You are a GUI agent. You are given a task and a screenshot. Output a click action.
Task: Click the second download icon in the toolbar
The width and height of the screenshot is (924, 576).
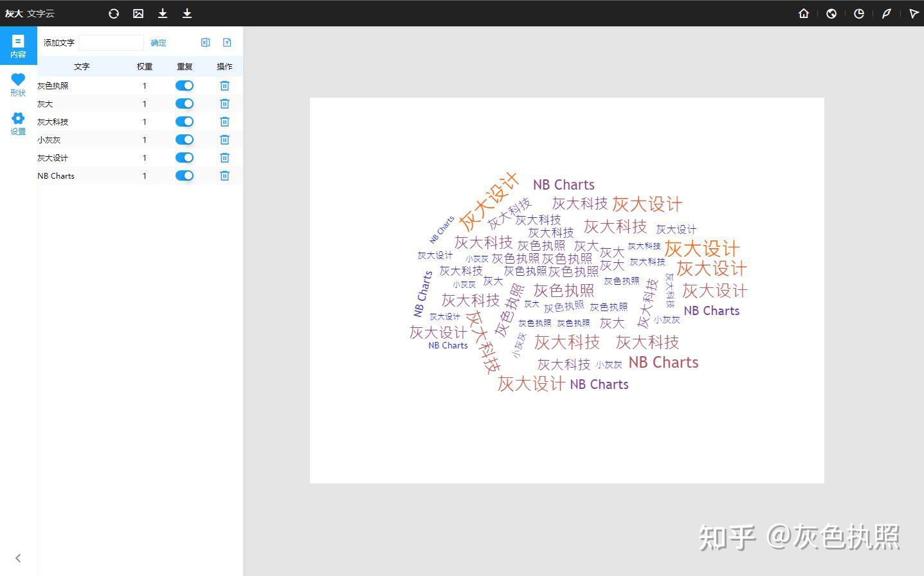187,13
